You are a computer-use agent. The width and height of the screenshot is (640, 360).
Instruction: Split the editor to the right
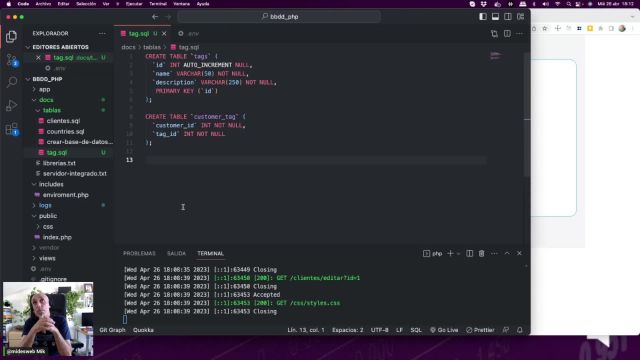point(507,33)
